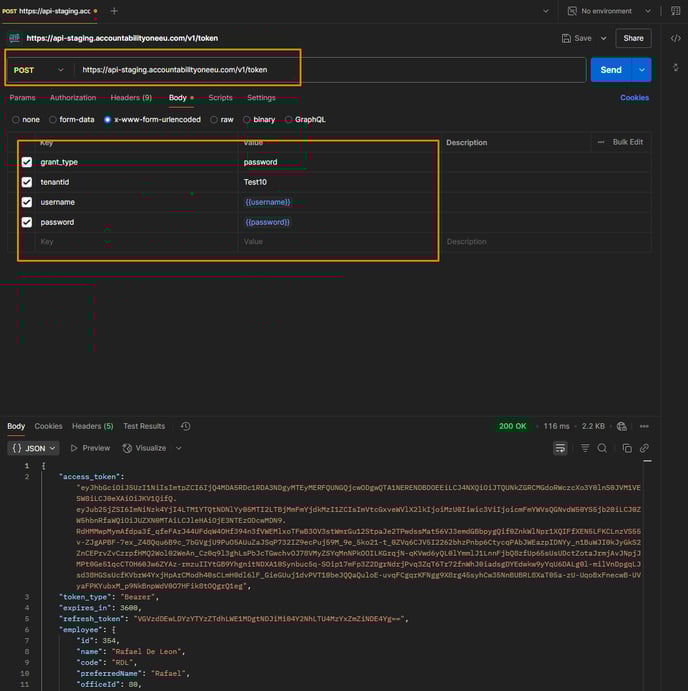Click the empty Key field in last row
This screenshot has height=691, width=688.
(x=137, y=242)
